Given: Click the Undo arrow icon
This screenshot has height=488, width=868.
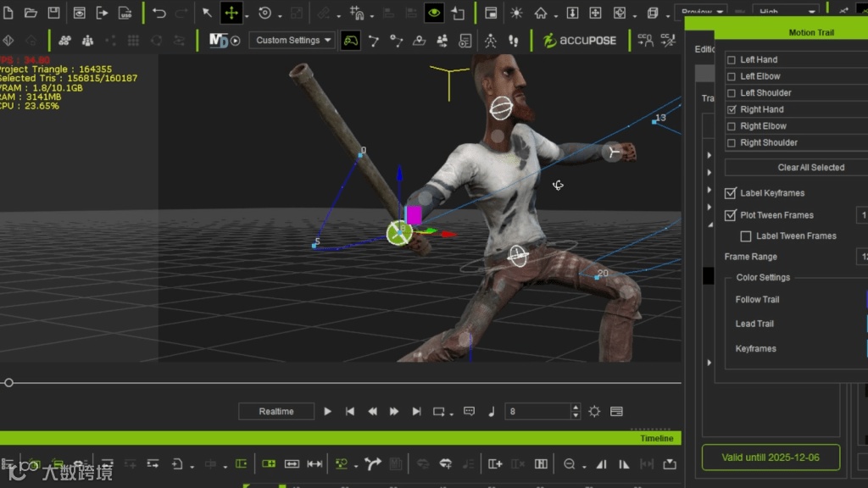Looking at the screenshot, I should pos(159,13).
